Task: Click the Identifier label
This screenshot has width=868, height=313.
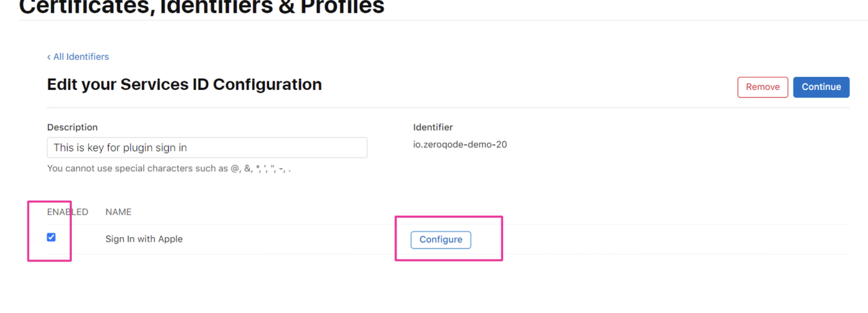Action: tap(433, 127)
